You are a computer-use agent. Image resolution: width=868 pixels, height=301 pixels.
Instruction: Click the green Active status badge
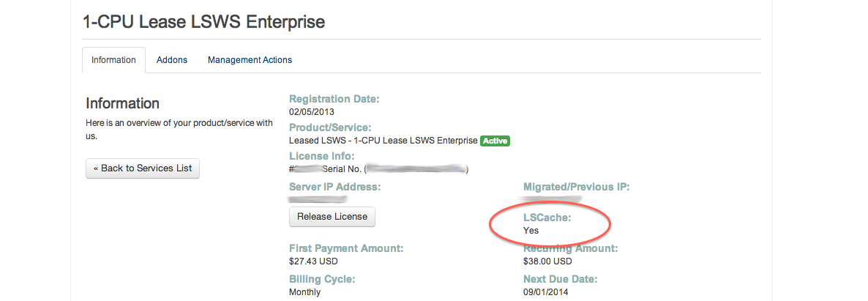(495, 141)
